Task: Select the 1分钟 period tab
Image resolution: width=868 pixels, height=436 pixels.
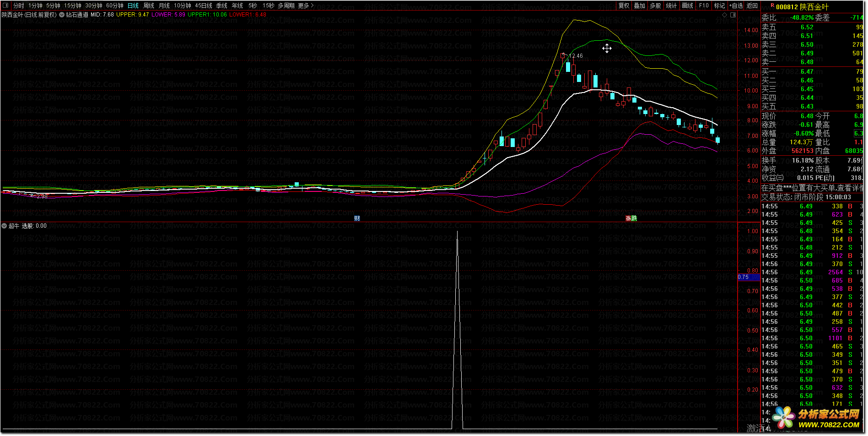Action: click(x=35, y=5)
